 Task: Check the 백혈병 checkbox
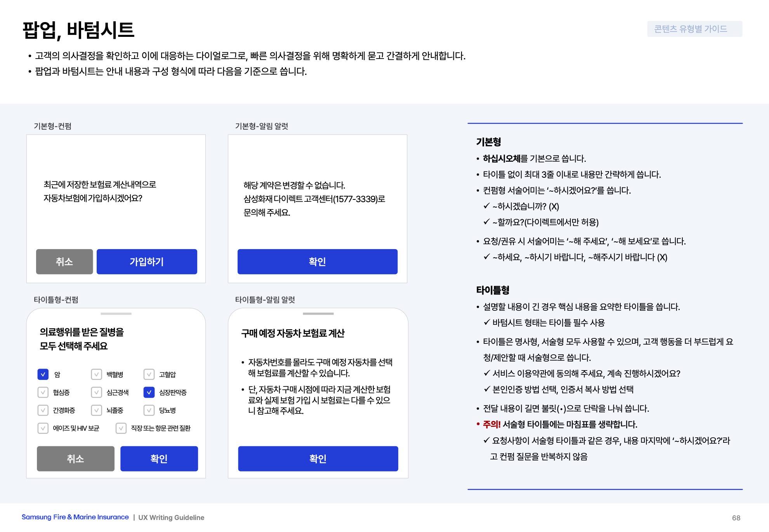96,374
